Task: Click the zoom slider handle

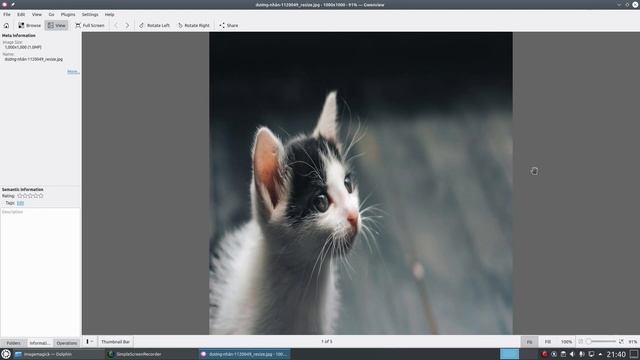Action: coord(589,341)
